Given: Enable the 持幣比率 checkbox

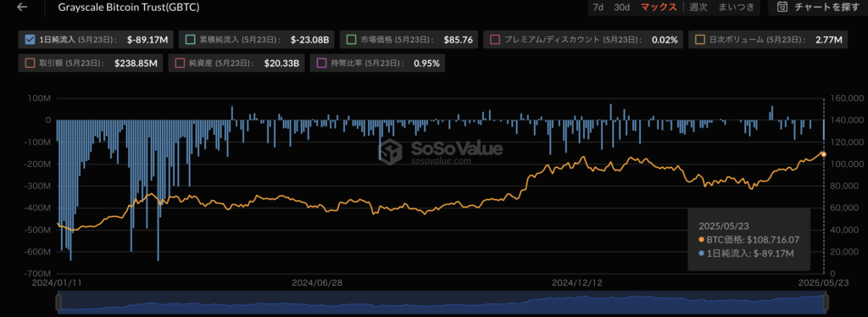Looking at the screenshot, I should pyautogui.click(x=321, y=63).
